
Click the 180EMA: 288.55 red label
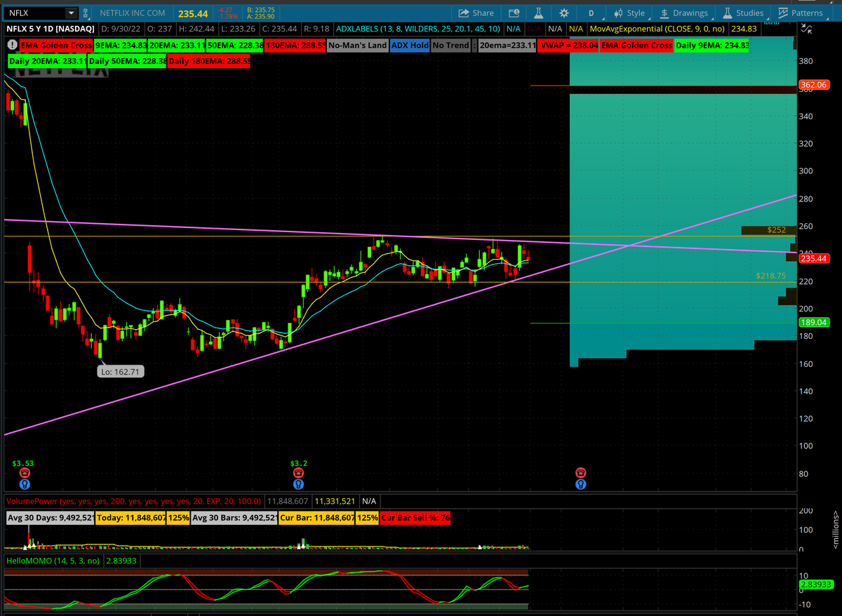point(295,45)
